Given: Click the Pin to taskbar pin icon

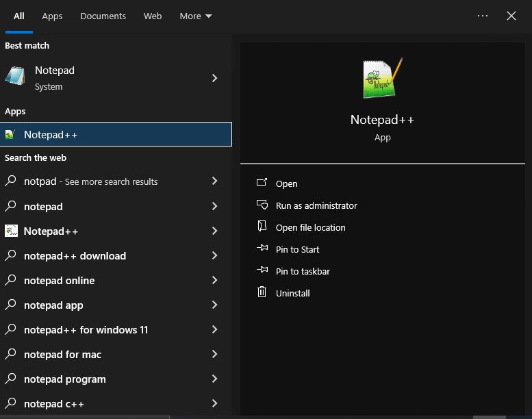Looking at the screenshot, I should tap(262, 270).
